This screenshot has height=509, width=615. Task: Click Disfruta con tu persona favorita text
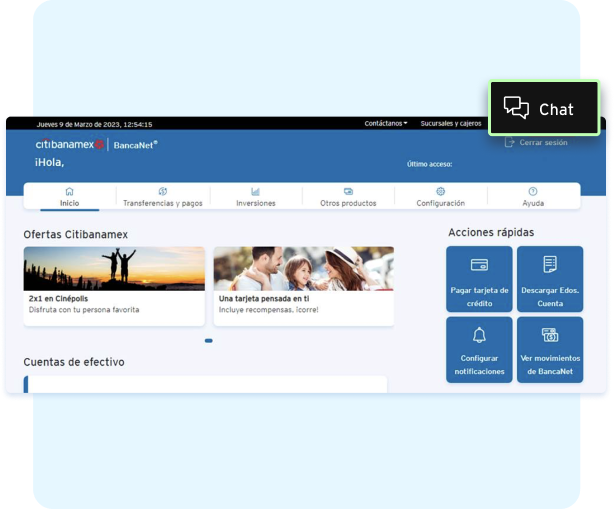click(x=84, y=310)
